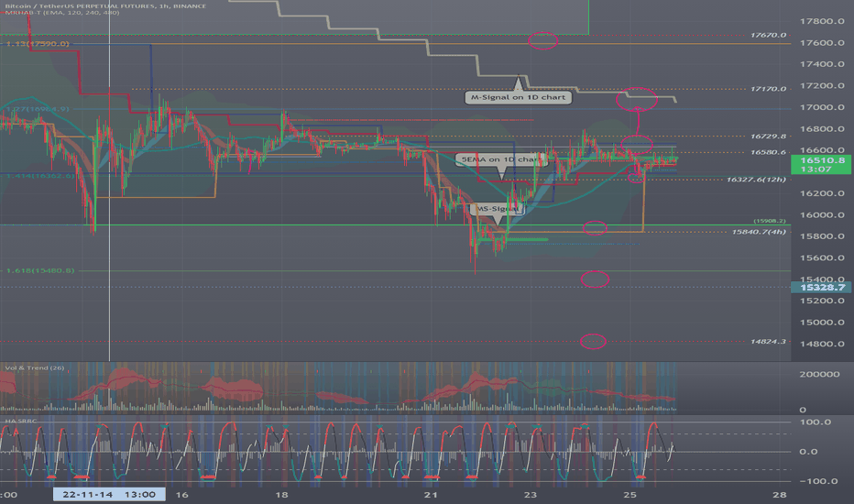Select the pink ellipse near the 17670.0 line
The image size is (854, 504).
click(543, 41)
